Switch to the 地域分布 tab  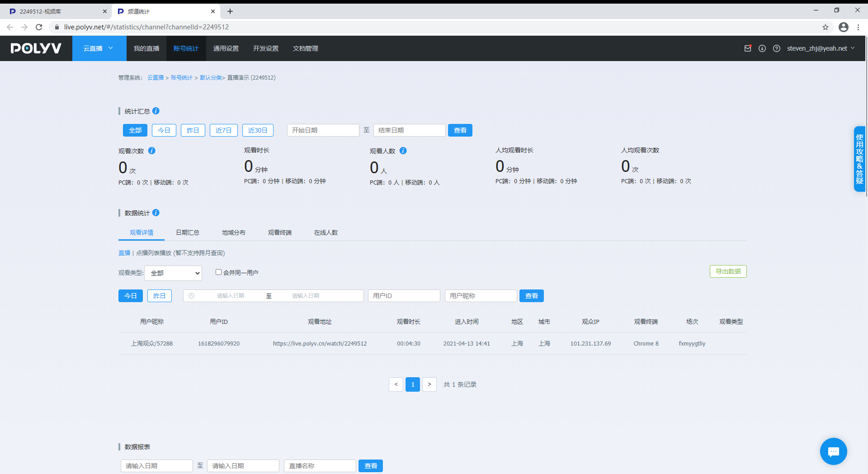point(233,232)
